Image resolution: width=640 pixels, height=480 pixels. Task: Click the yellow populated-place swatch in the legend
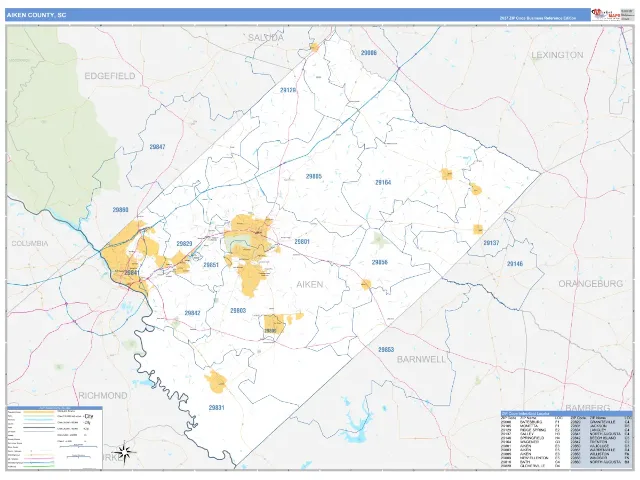pos(39,412)
